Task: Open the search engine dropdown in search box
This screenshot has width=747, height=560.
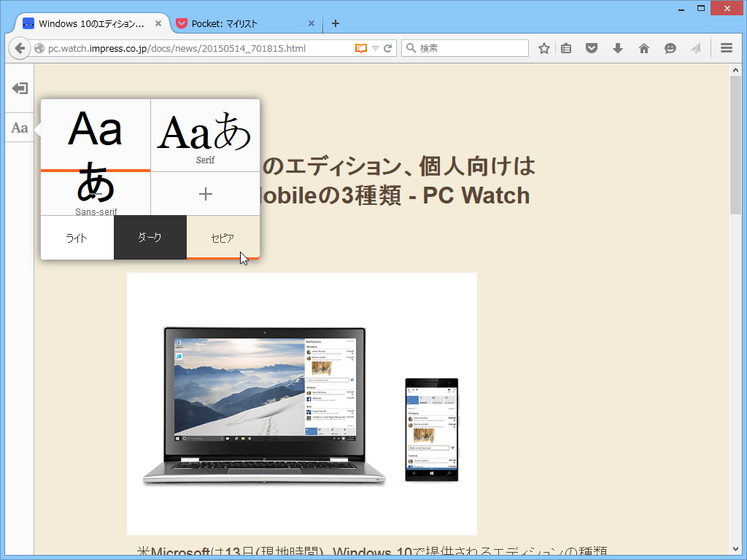Action: pos(411,47)
